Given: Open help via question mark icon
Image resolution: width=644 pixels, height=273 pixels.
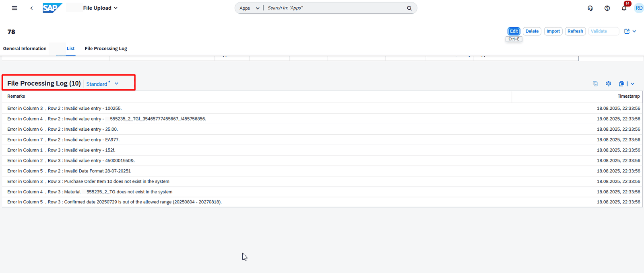Looking at the screenshot, I should [607, 8].
